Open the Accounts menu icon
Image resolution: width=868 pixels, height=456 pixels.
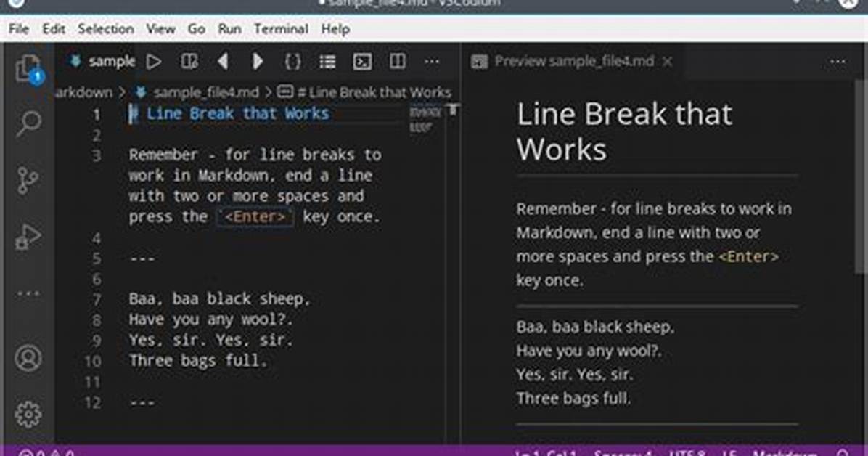(28, 358)
